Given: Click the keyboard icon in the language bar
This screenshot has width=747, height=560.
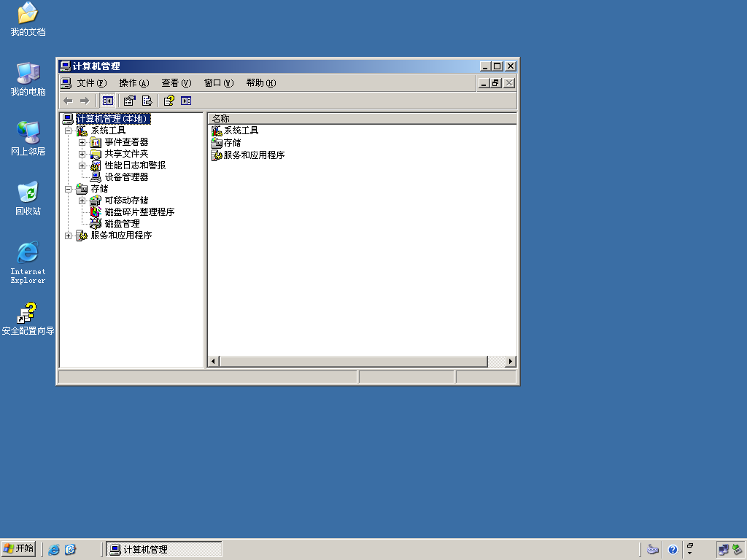Looking at the screenshot, I should pos(653,550).
